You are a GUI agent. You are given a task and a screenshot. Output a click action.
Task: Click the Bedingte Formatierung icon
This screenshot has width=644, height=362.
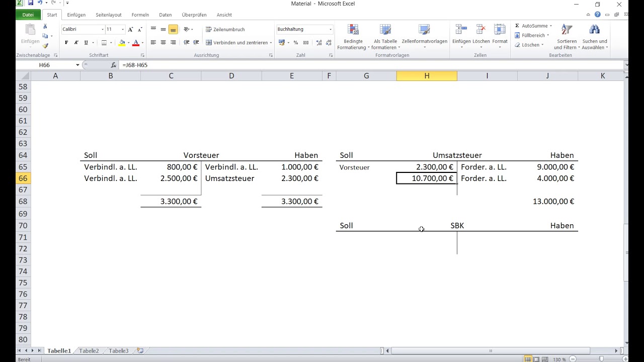[353, 30]
